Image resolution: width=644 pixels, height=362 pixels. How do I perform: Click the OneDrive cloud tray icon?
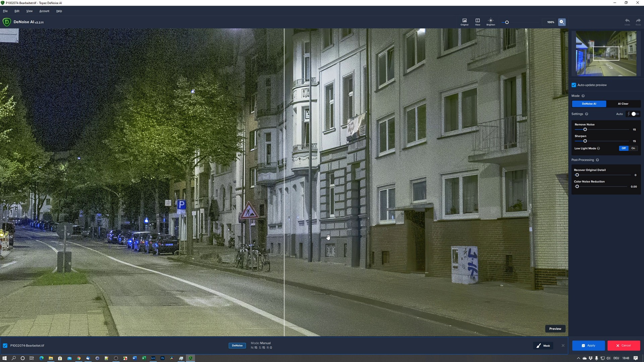click(585, 358)
